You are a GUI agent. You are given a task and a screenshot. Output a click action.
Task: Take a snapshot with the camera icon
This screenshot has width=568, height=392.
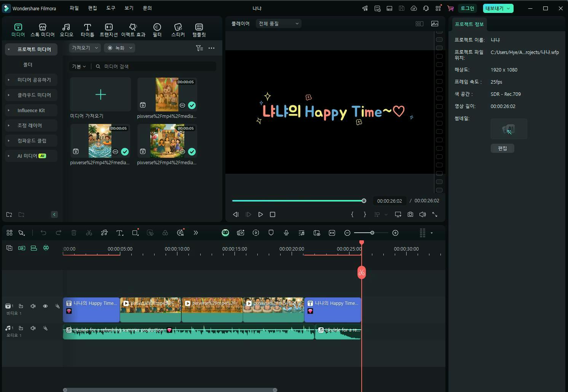pyautogui.click(x=410, y=214)
